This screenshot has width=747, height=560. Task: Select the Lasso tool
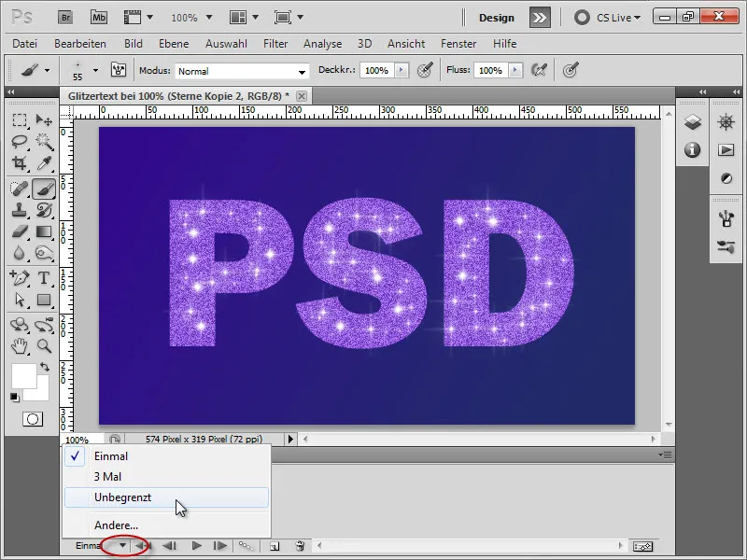pyautogui.click(x=20, y=142)
